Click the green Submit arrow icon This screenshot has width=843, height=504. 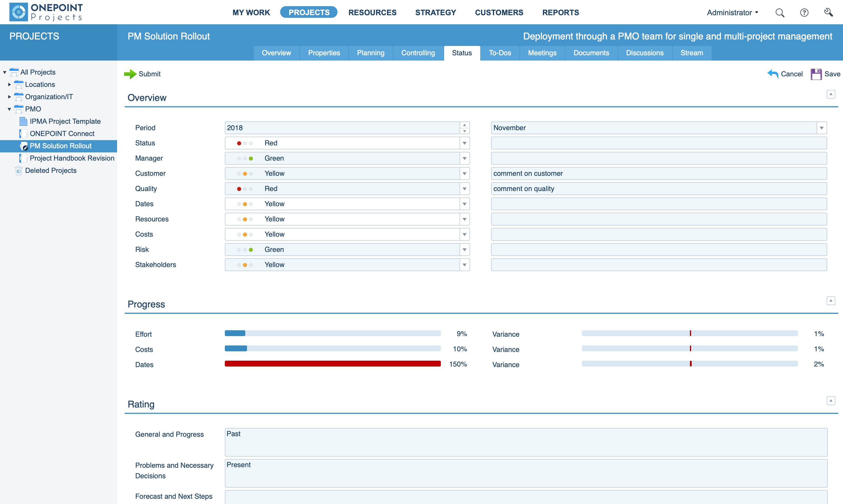tap(130, 74)
